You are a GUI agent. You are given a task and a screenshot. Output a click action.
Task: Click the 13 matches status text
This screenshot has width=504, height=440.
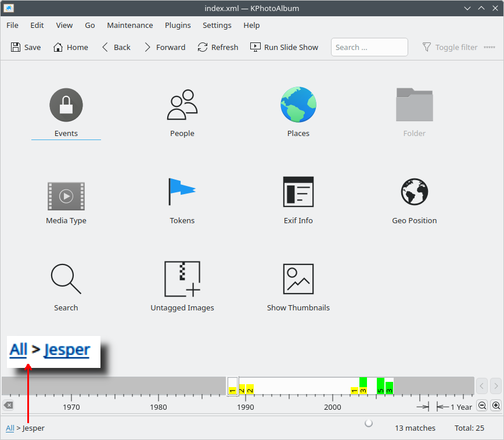(x=415, y=428)
